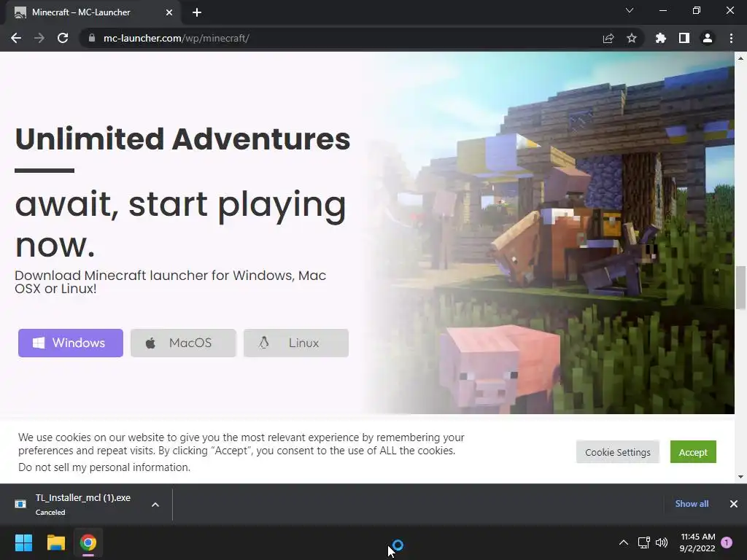Open the notification badge in the tray
The image size is (747, 560).
(x=727, y=542)
